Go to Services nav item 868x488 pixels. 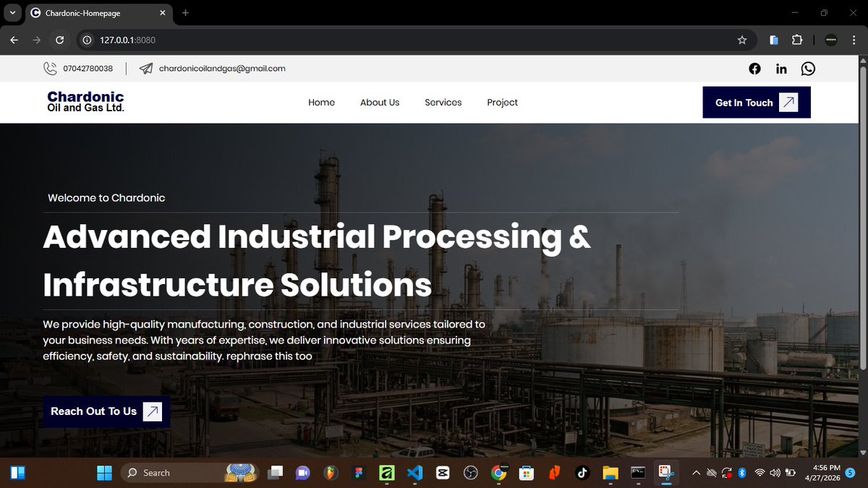click(443, 103)
